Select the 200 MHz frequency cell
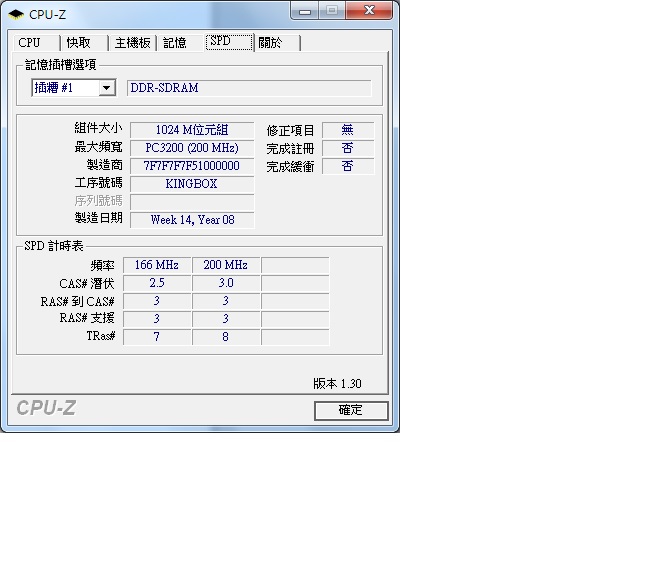646x588 pixels. (226, 265)
